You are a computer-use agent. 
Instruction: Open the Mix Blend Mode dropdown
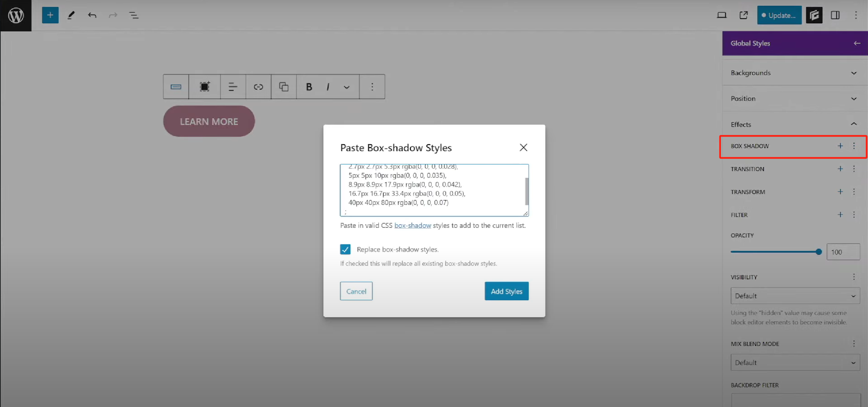click(x=795, y=363)
